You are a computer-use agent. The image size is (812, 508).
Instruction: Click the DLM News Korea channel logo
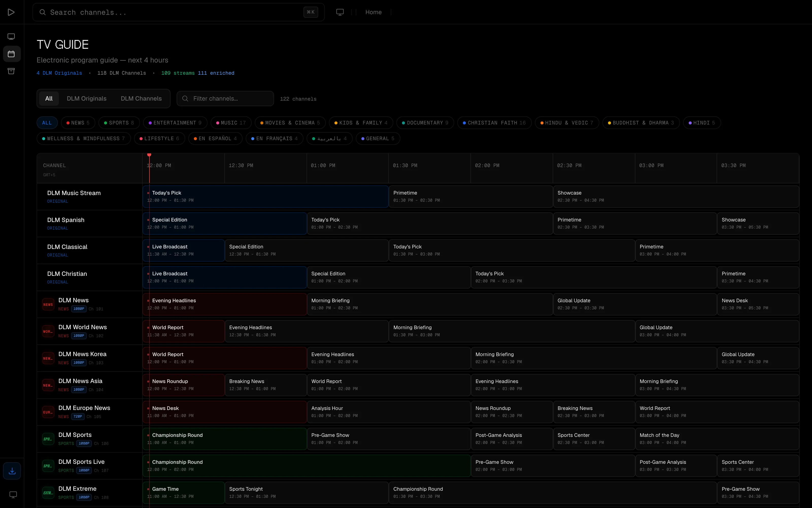[48, 358]
